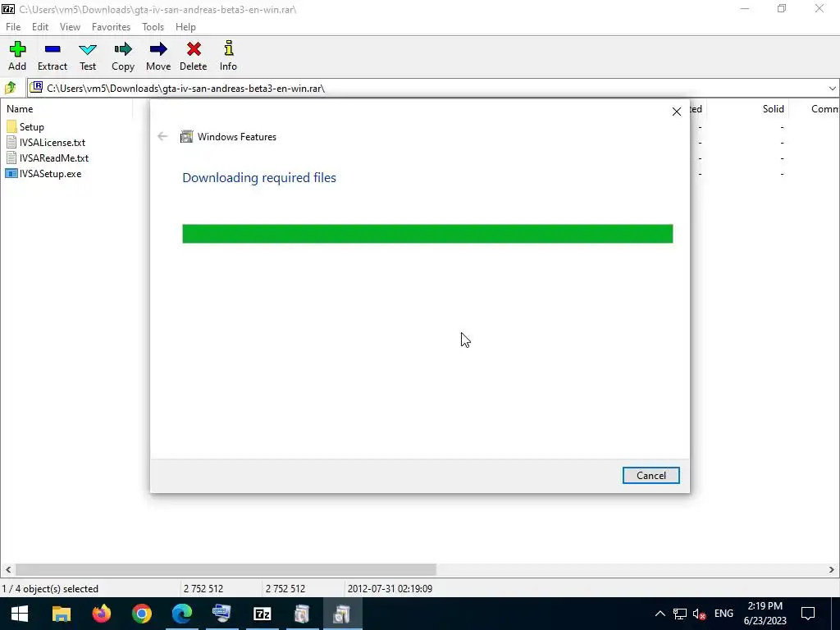The image size is (840, 630).
Task: Click the second installer taskbar icon
Action: tap(302, 614)
